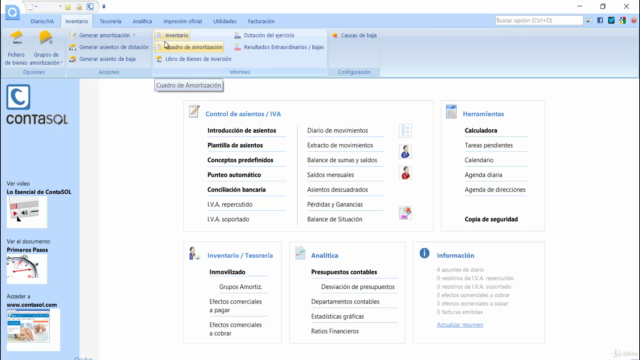Open the Facturación ribbon tab
This screenshot has height=360, width=640.
(x=261, y=21)
